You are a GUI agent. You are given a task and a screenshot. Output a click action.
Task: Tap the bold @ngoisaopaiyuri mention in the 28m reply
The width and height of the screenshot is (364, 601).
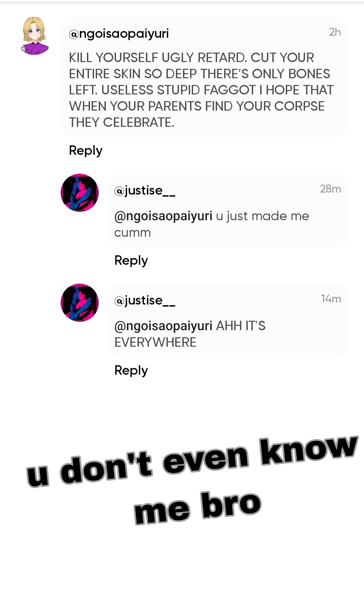coord(163,216)
